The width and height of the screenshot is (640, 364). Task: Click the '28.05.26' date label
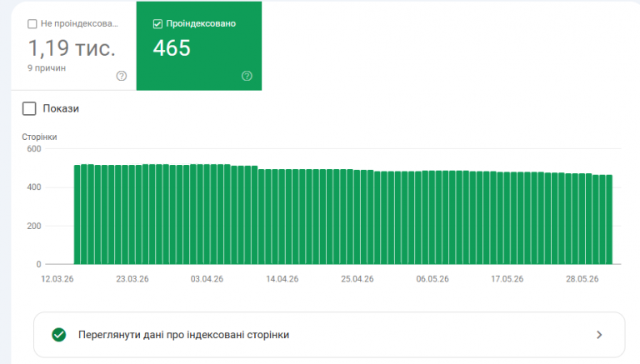582,279
